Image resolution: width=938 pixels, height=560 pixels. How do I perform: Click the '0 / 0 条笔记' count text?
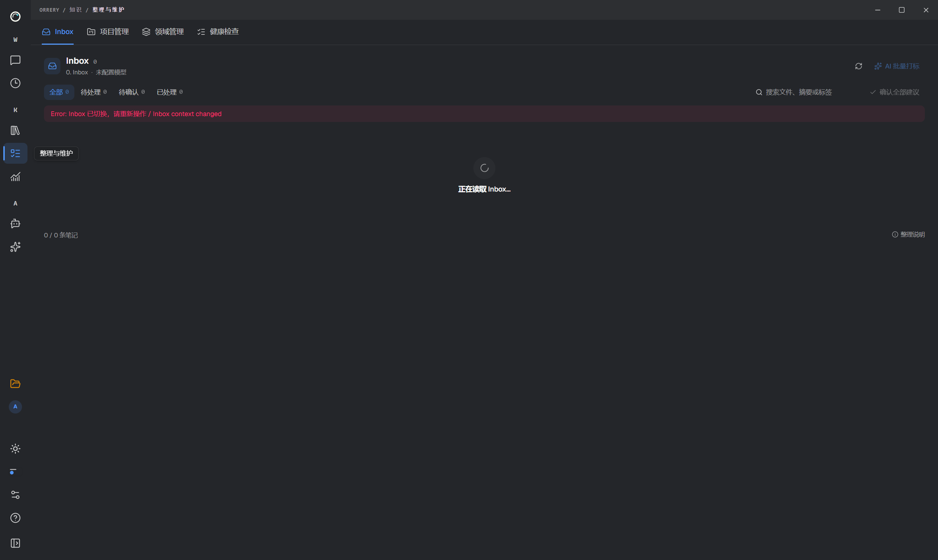pos(61,235)
